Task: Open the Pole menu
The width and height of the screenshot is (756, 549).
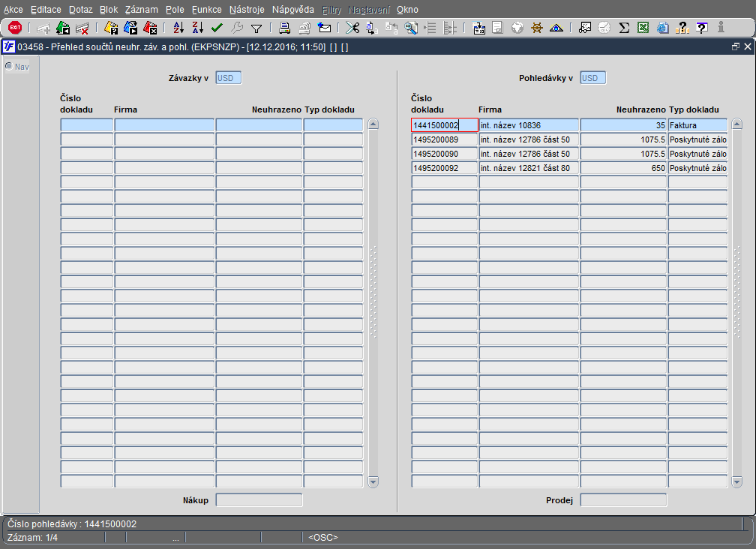Action: click(x=175, y=10)
